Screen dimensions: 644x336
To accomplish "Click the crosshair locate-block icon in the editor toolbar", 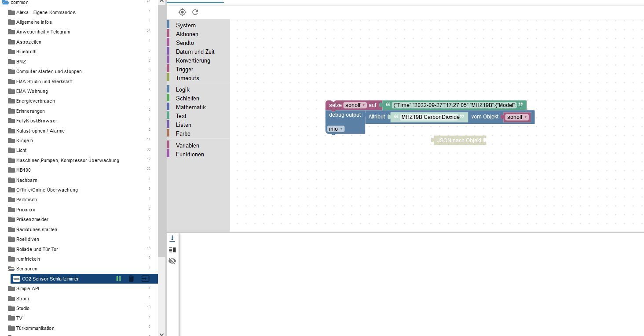I will point(182,12).
